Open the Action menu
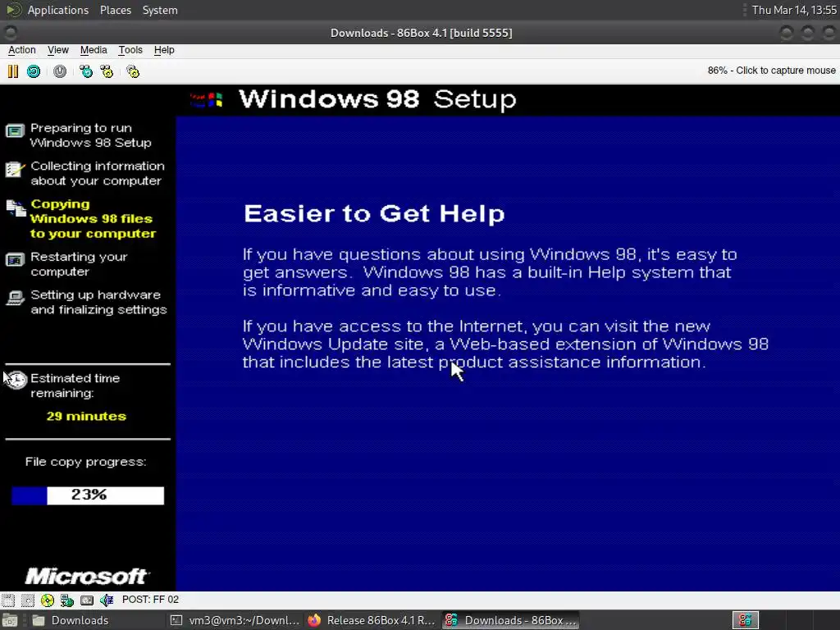Image resolution: width=840 pixels, height=630 pixels. pyautogui.click(x=22, y=50)
